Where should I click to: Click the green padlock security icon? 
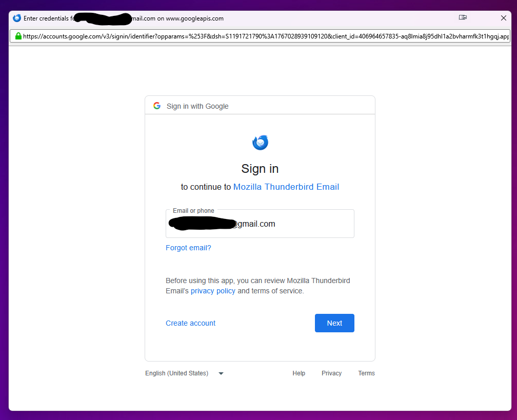(18, 36)
